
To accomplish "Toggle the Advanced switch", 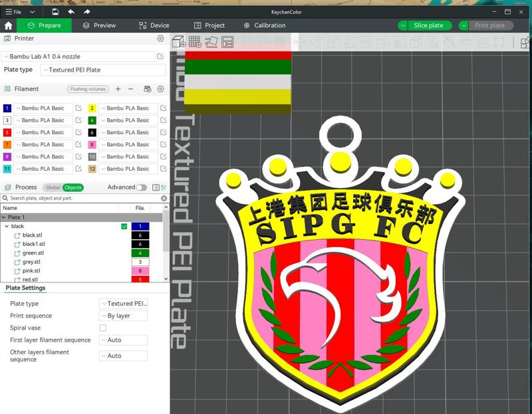I will (x=141, y=187).
